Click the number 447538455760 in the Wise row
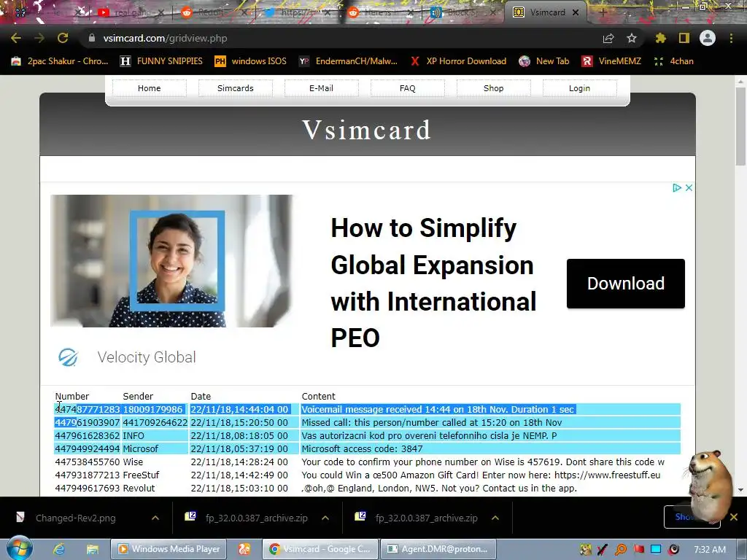This screenshot has width=747, height=560. 88,462
